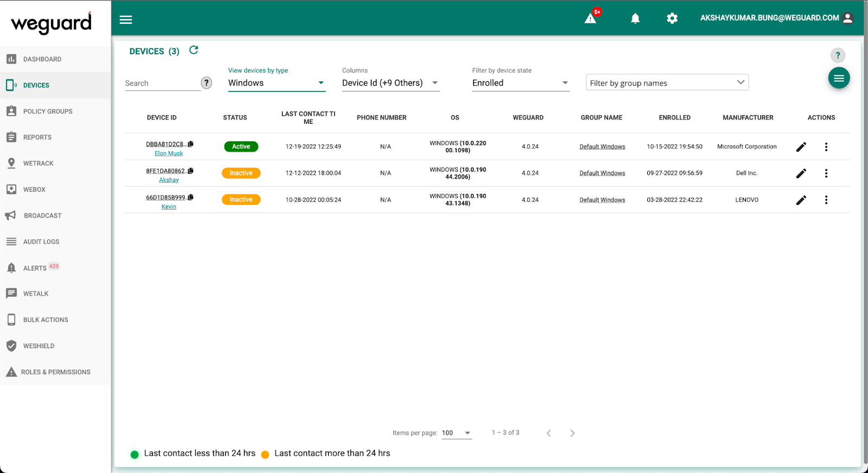Open the Akshay user link
Screen dimensions: 868x473
point(169,180)
